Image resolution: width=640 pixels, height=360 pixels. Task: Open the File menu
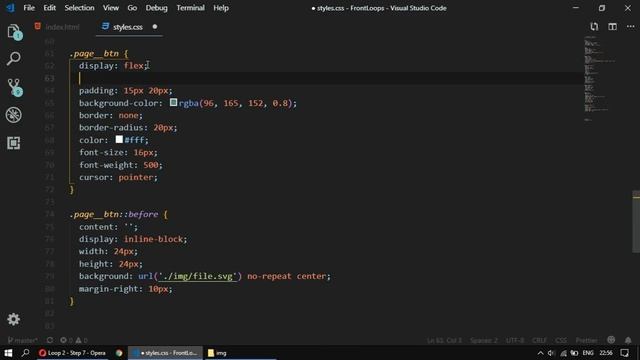point(29,8)
